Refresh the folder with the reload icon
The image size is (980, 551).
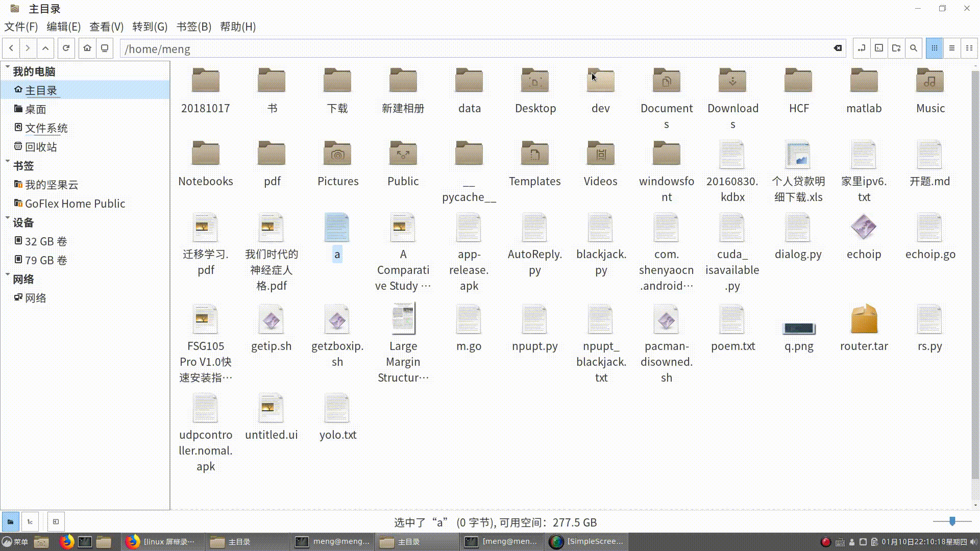(x=66, y=48)
